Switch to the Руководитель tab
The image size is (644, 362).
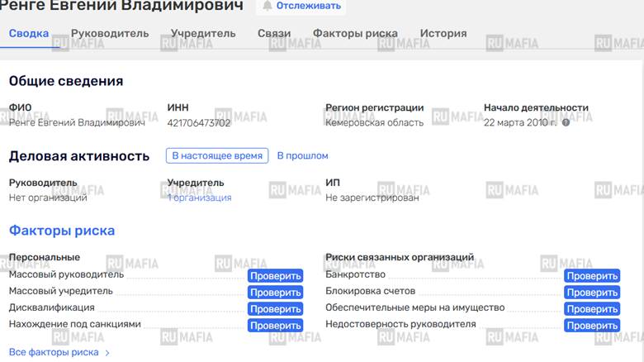[110, 33]
